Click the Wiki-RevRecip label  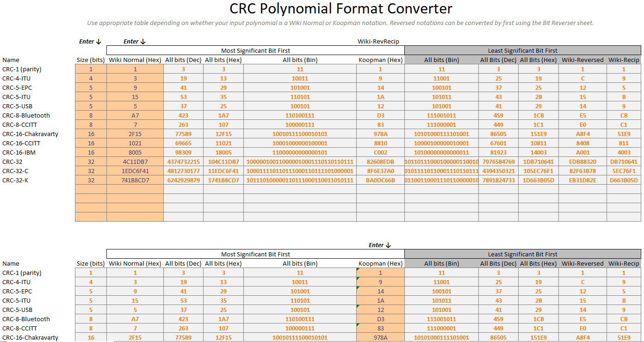[380, 41]
